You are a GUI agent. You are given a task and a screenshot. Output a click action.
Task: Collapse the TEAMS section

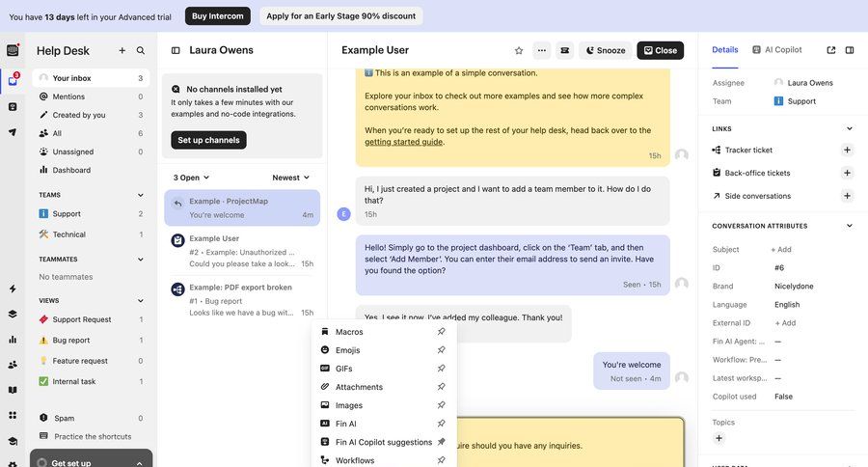pyautogui.click(x=141, y=195)
